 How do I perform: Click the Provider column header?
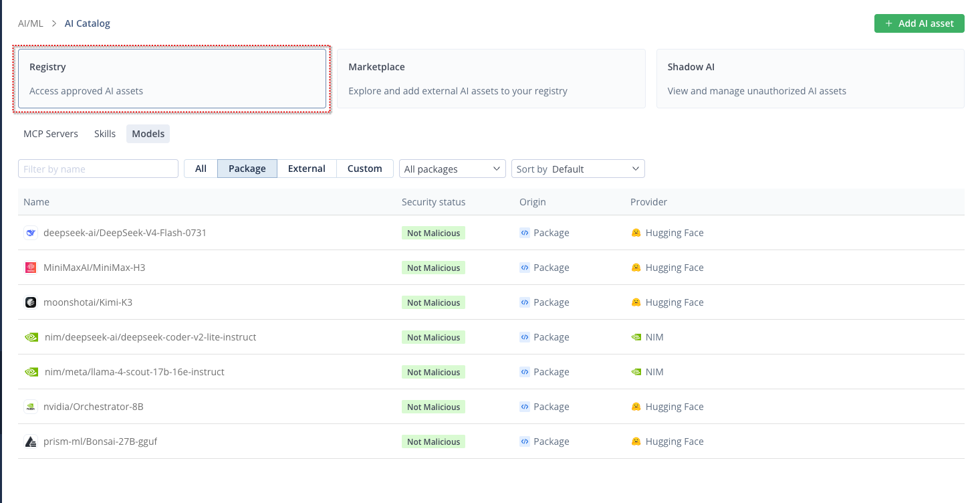point(649,202)
